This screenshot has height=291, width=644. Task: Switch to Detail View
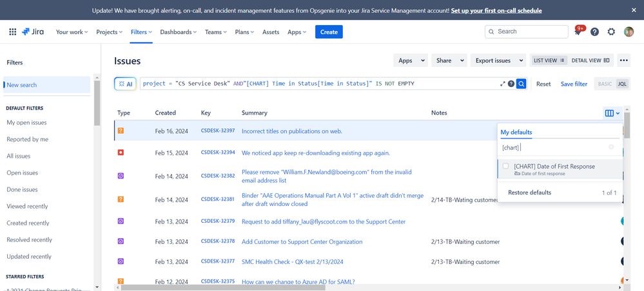tap(590, 61)
